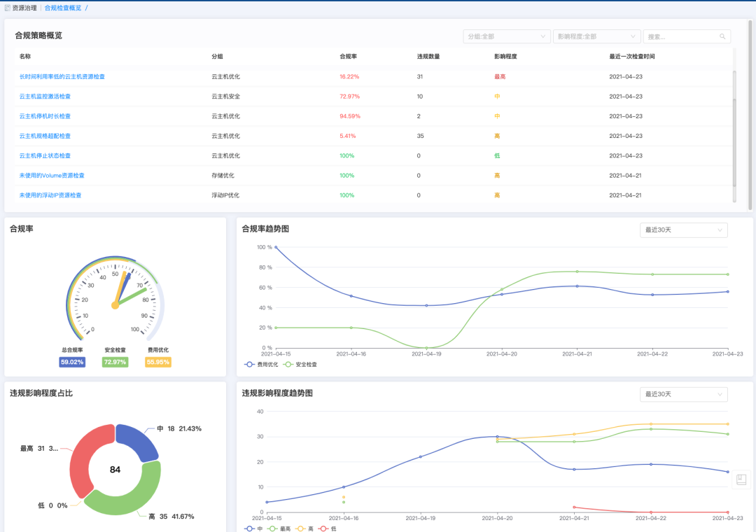Open 未使用的Volume资源检查 policy link
Viewport: 756px width, 532px height.
[52, 176]
